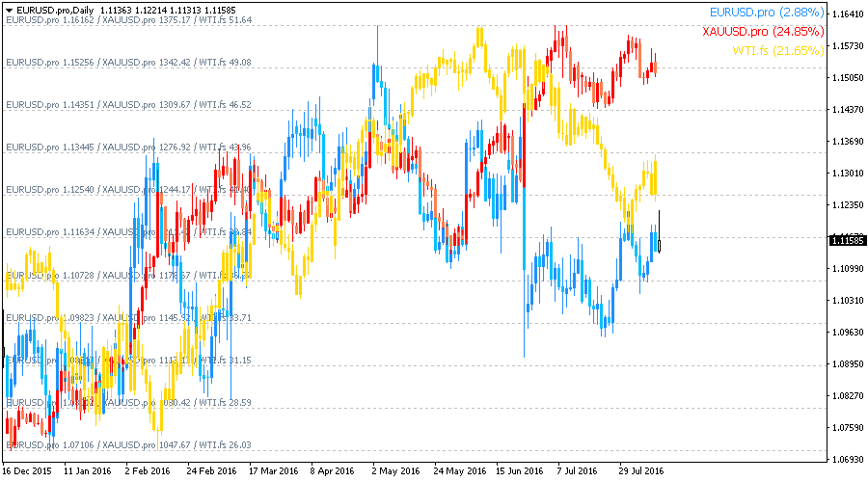Click the bottom level label ending WTI.fs 26.03

point(128,445)
